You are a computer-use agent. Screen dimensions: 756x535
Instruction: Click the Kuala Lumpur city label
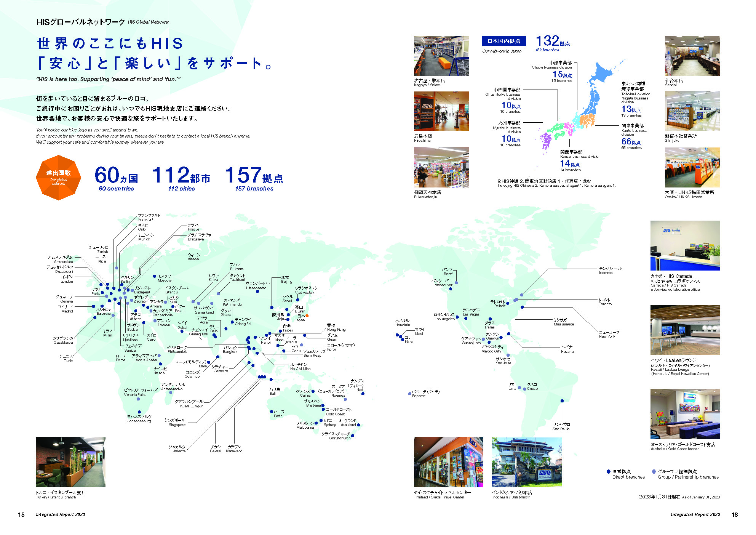coord(189,404)
